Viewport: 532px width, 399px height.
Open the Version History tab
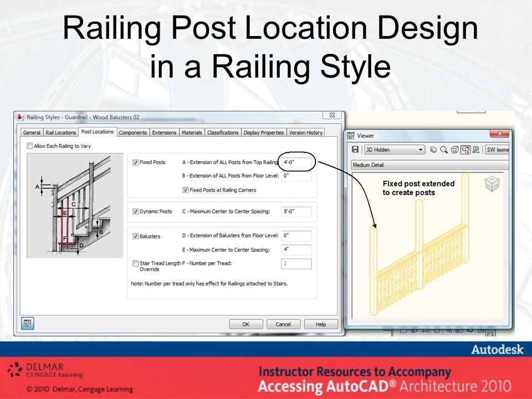(x=306, y=132)
